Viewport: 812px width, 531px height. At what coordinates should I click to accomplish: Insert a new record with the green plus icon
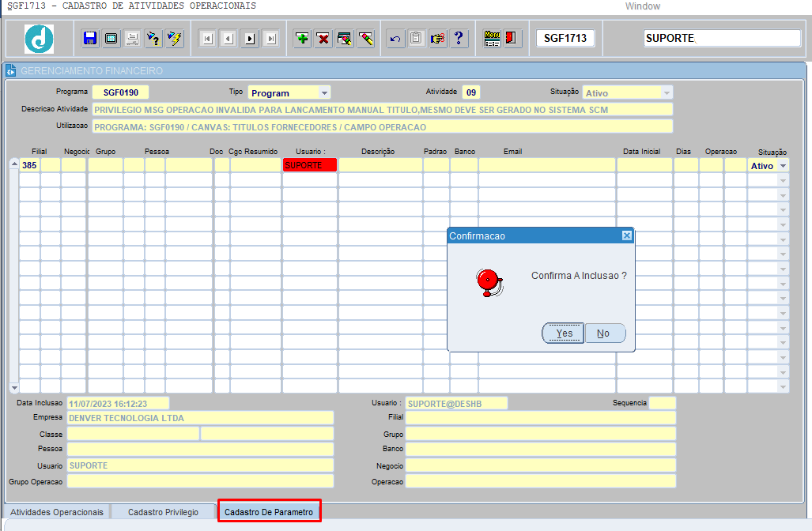coord(303,38)
